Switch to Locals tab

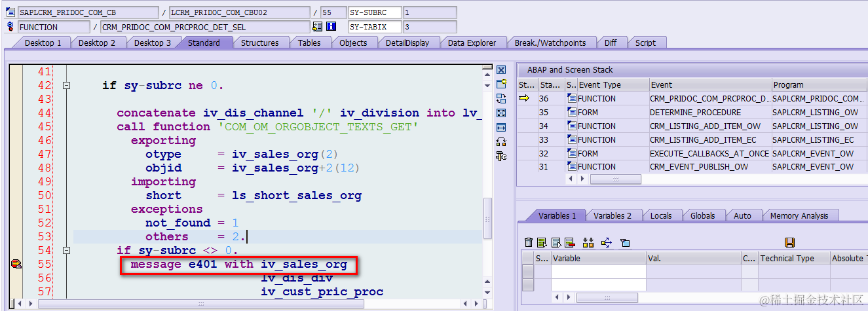coord(661,215)
